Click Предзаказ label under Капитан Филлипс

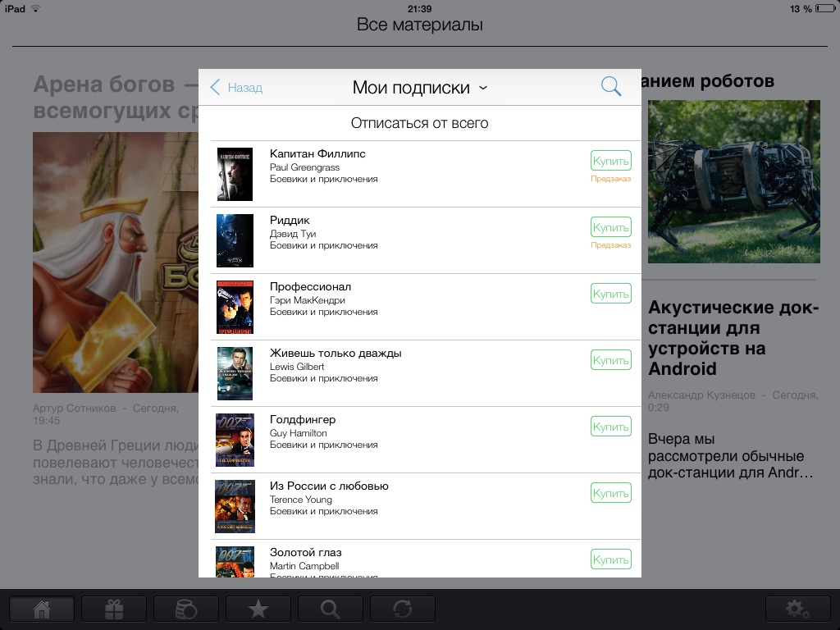610,179
